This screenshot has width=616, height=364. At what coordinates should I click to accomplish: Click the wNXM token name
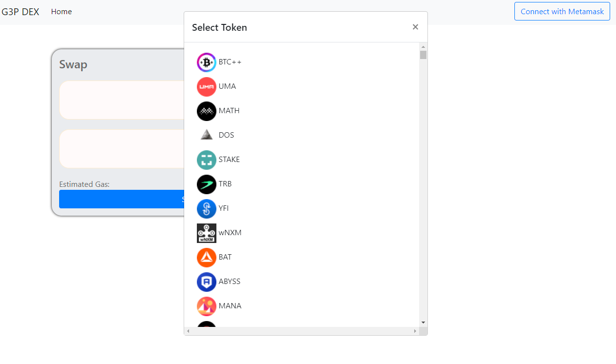tap(230, 233)
